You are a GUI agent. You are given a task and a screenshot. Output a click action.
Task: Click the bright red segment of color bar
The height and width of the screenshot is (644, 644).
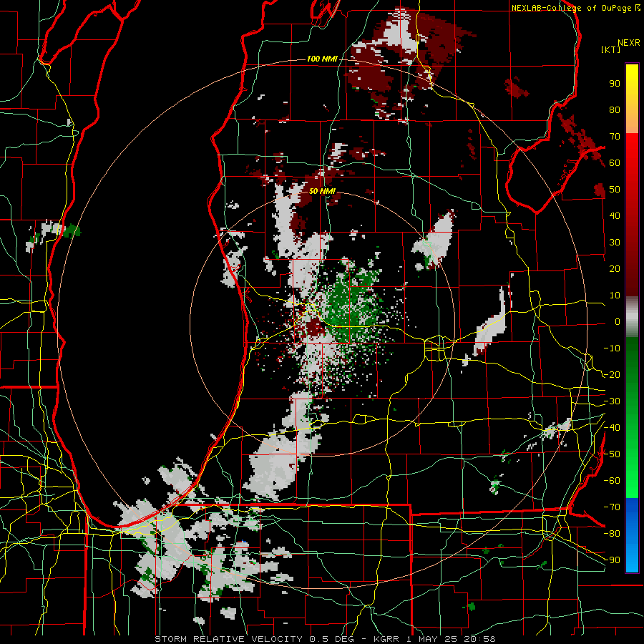632,148
